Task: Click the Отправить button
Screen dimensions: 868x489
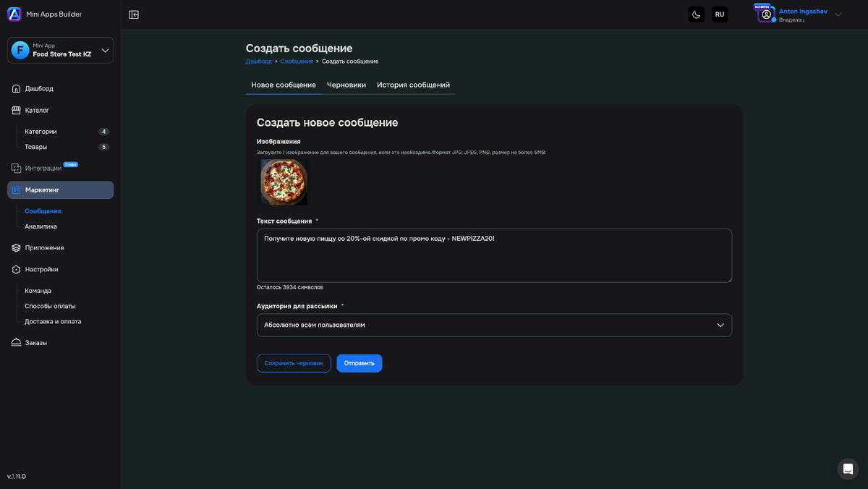Action: pyautogui.click(x=359, y=363)
